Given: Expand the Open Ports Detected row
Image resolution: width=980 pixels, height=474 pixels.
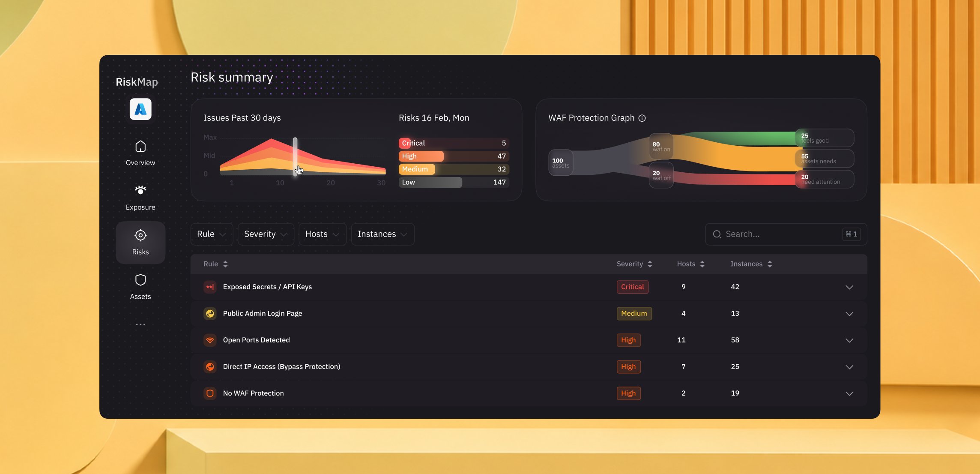Looking at the screenshot, I should 849,341.
